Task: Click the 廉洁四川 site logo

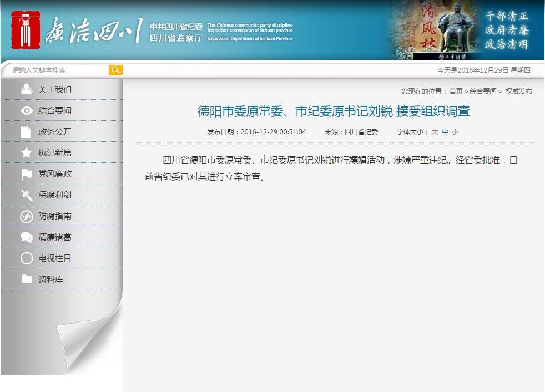Action: tap(78, 30)
